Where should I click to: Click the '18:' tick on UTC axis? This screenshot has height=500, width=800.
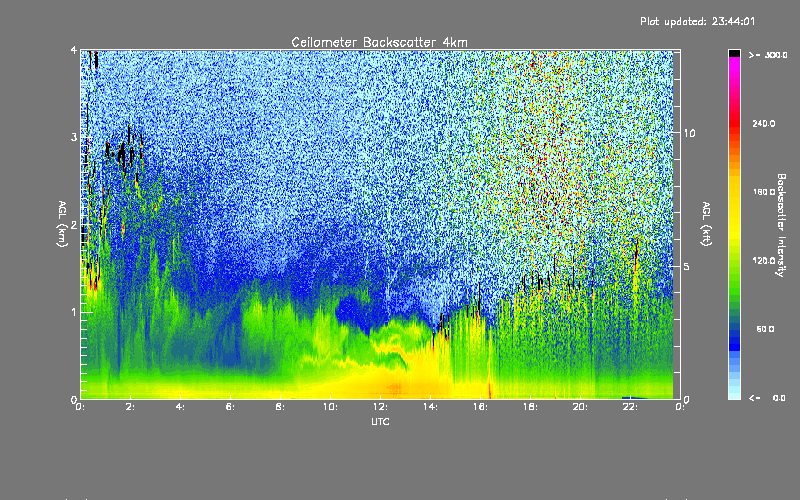click(x=530, y=407)
